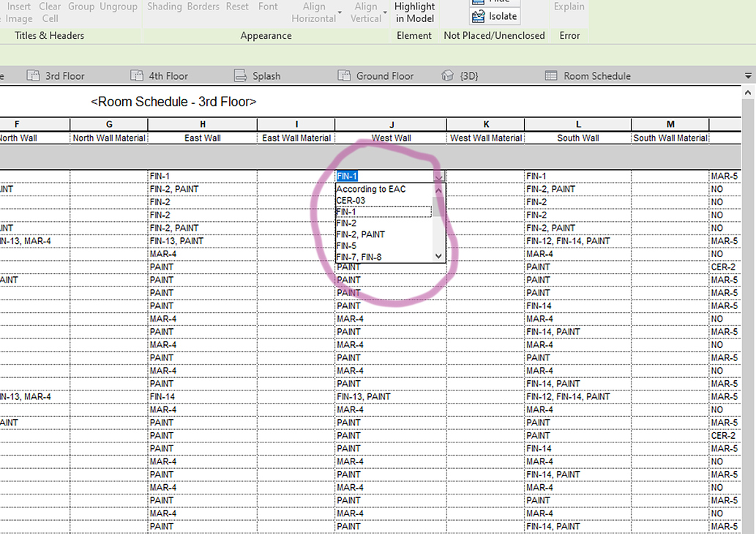Open the Borders tool
The width and height of the screenshot is (756, 534).
[x=203, y=7]
